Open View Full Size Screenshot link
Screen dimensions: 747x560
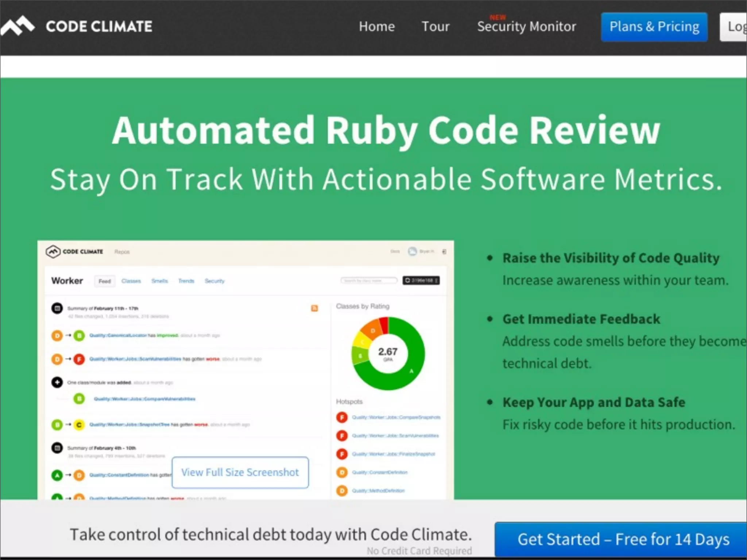pyautogui.click(x=240, y=472)
